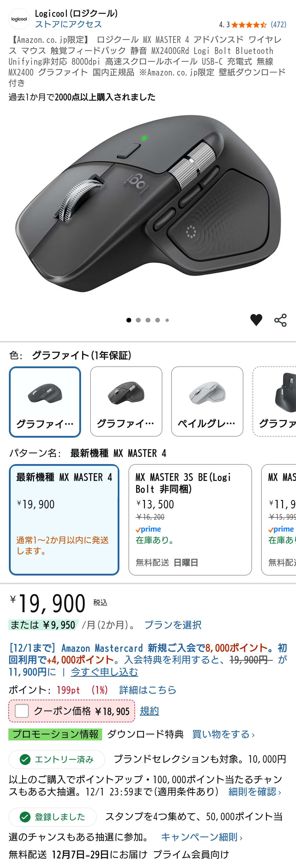This screenshot has height=868, width=296.
Task: Choose the second グラファイト color option
Action: (x=126, y=401)
